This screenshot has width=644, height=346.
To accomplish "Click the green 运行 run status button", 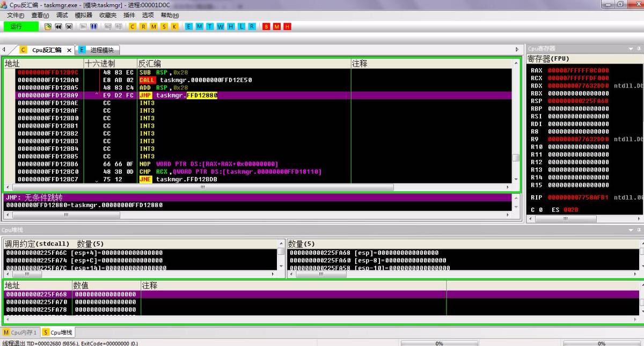I will tap(21, 26).
